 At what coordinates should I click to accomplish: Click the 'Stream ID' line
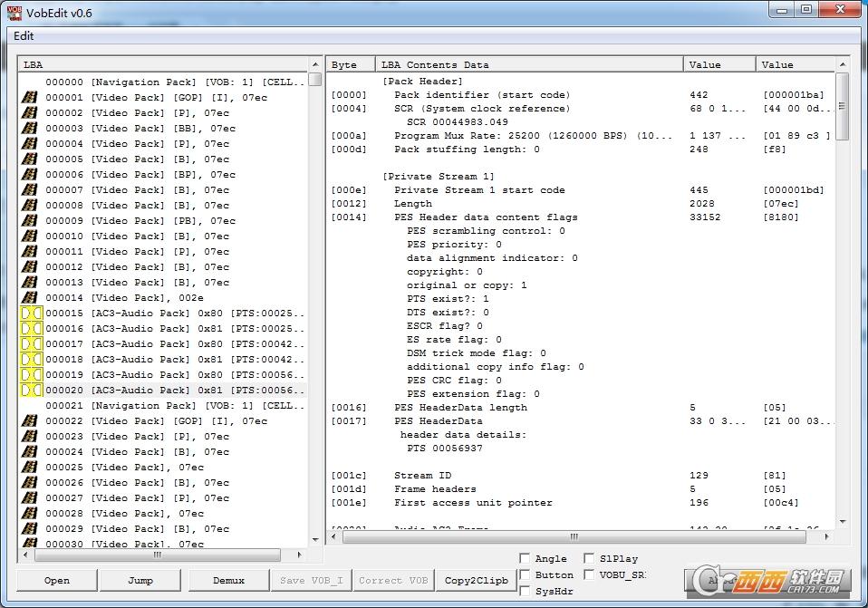coord(422,476)
